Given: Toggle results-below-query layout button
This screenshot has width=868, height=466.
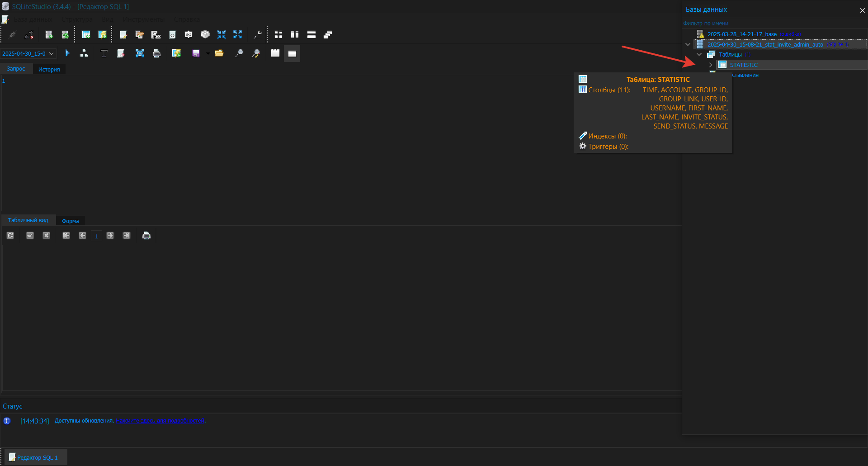Looking at the screenshot, I should pyautogui.click(x=292, y=53).
